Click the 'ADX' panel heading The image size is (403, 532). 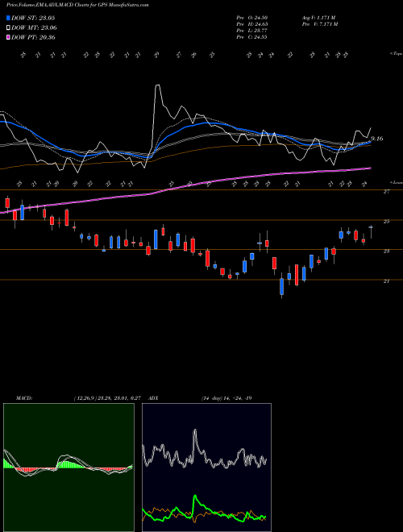[x=153, y=398]
